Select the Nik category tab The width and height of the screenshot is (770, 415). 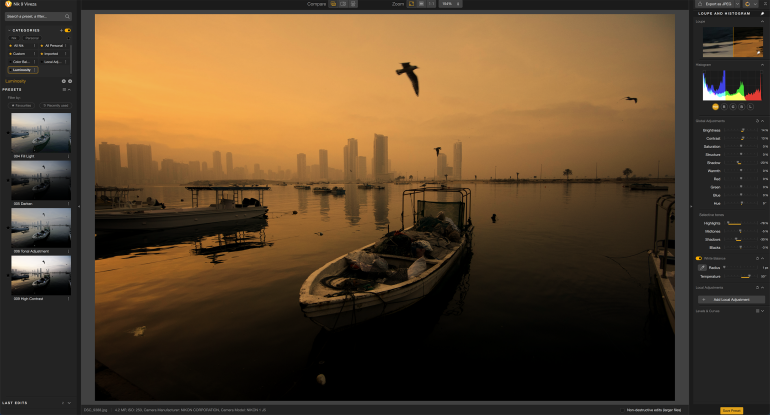(14, 38)
